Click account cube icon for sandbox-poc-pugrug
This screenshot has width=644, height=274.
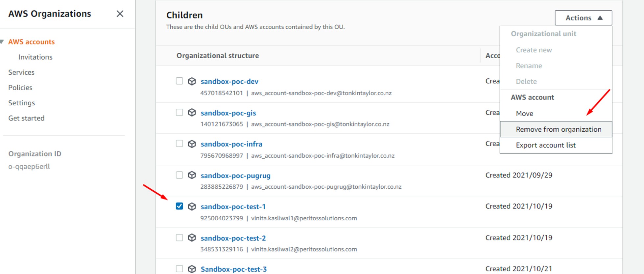[192, 175]
